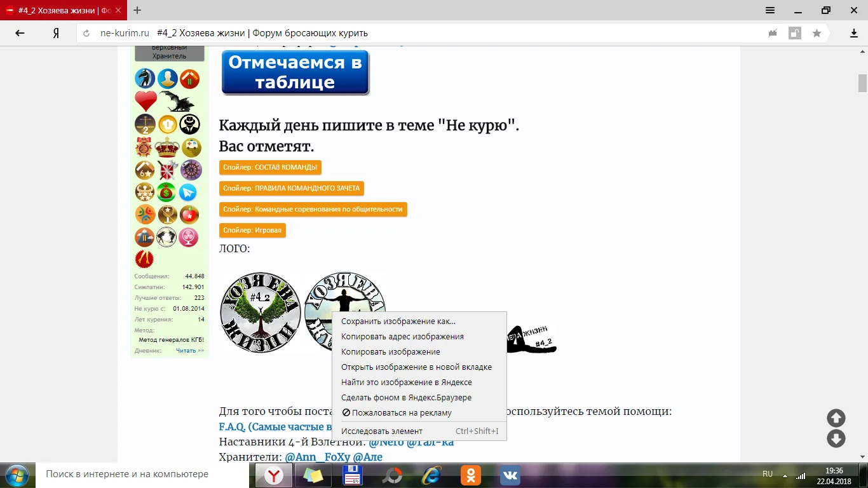The width and height of the screenshot is (868, 488).
Task: Go back to the previous page
Action: 20,33
